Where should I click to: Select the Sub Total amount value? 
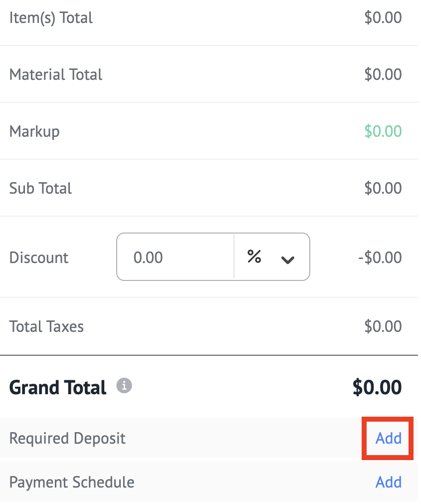pyautogui.click(x=383, y=189)
